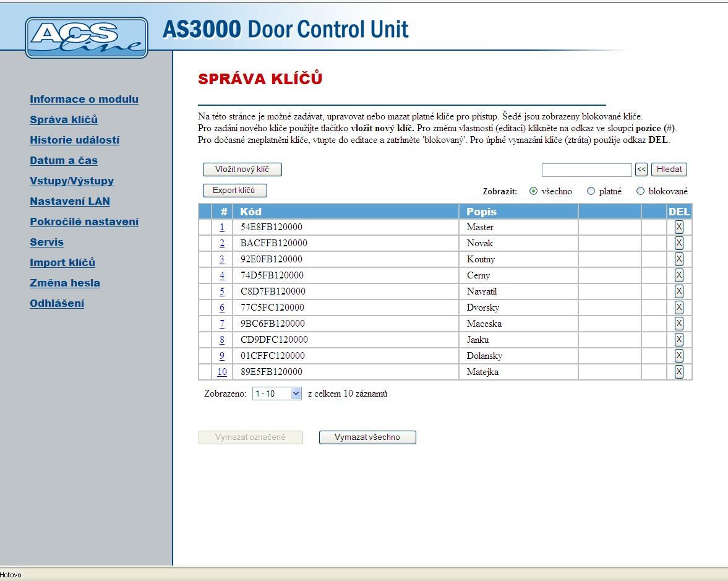Clear the search with the << button
This screenshot has width=728, height=581.
[x=641, y=170]
